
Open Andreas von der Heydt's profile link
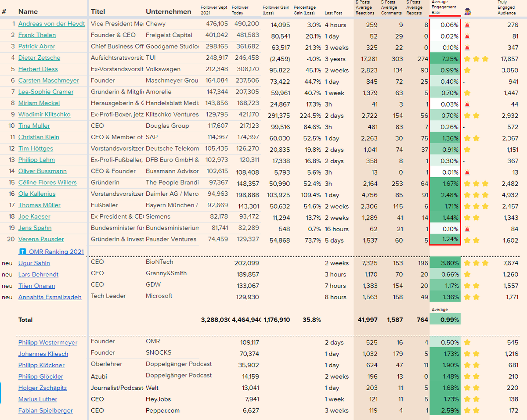(51, 24)
